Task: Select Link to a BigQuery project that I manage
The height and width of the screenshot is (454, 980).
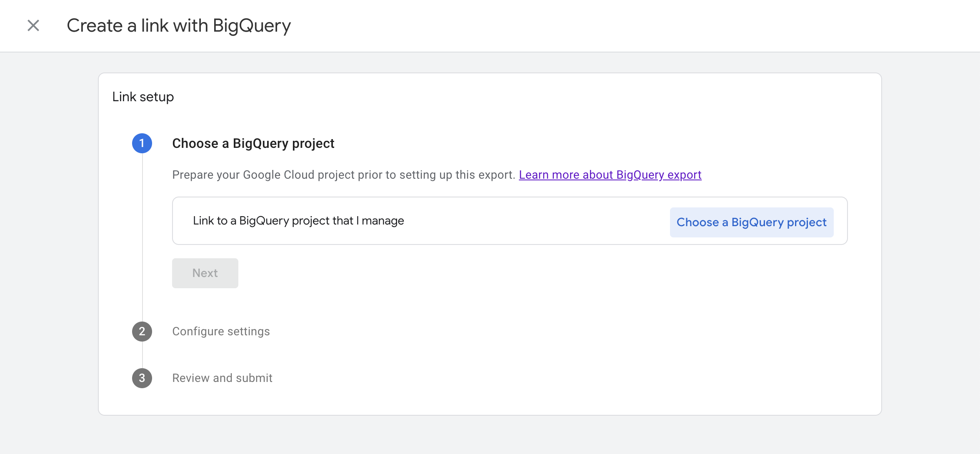Action: point(298,220)
